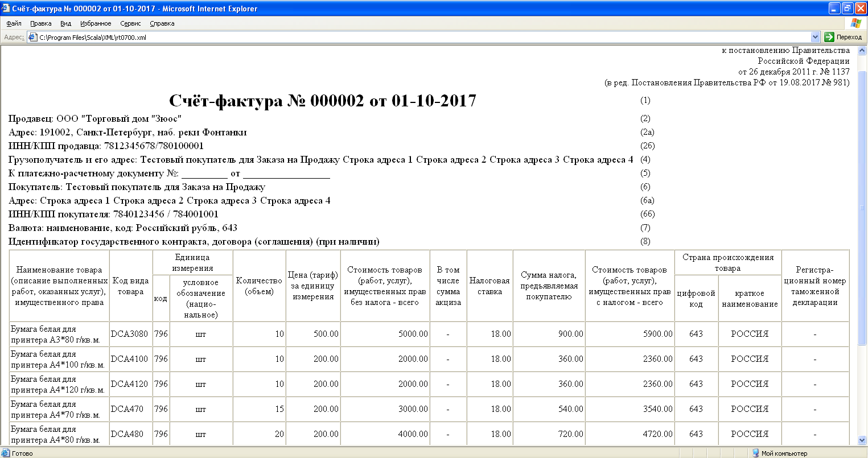Image resolution: width=868 pixels, height=458 pixels.
Task: Click the В том числе сумма акциза header
Action: coord(448,286)
